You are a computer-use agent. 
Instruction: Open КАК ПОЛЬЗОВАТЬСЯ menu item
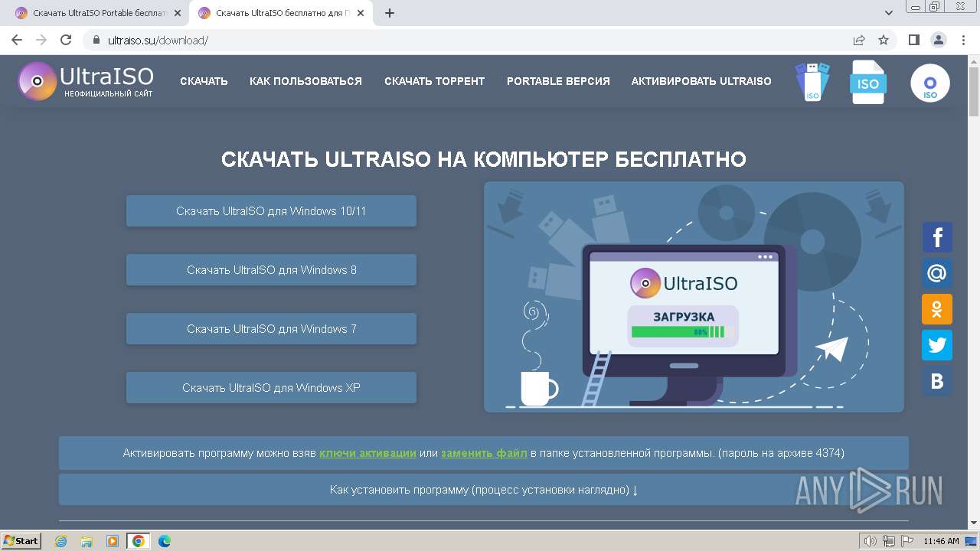point(305,81)
